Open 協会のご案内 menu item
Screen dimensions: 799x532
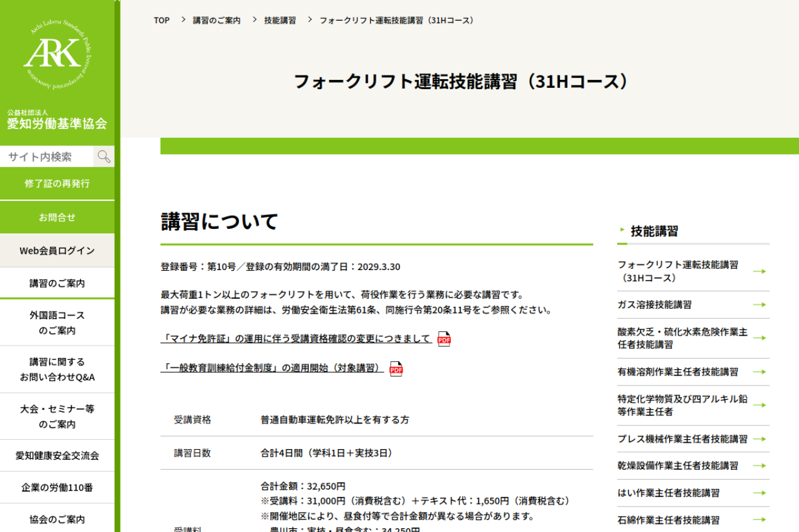[57, 519]
